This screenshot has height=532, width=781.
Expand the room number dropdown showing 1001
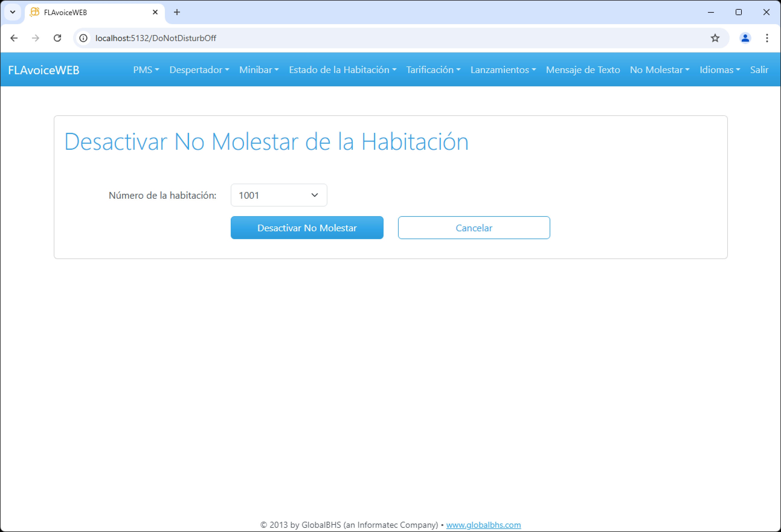(x=278, y=195)
